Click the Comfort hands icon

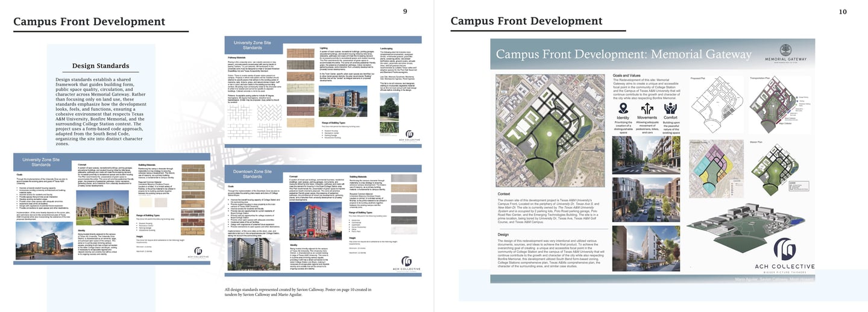671,108
